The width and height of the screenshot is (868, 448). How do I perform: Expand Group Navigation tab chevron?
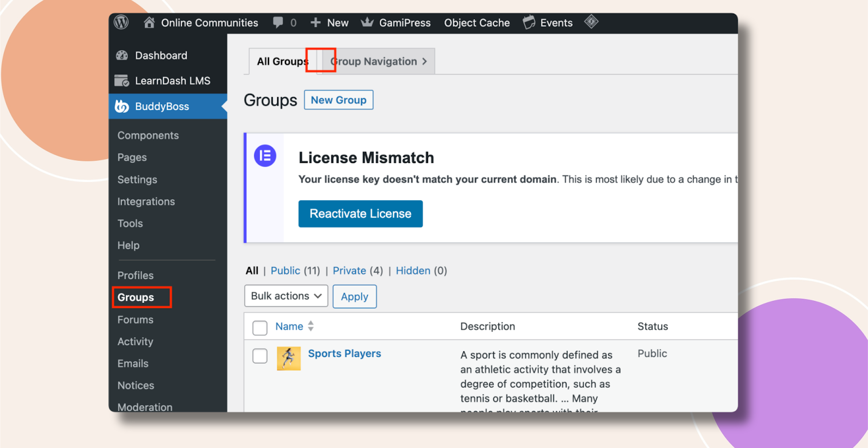[425, 61]
